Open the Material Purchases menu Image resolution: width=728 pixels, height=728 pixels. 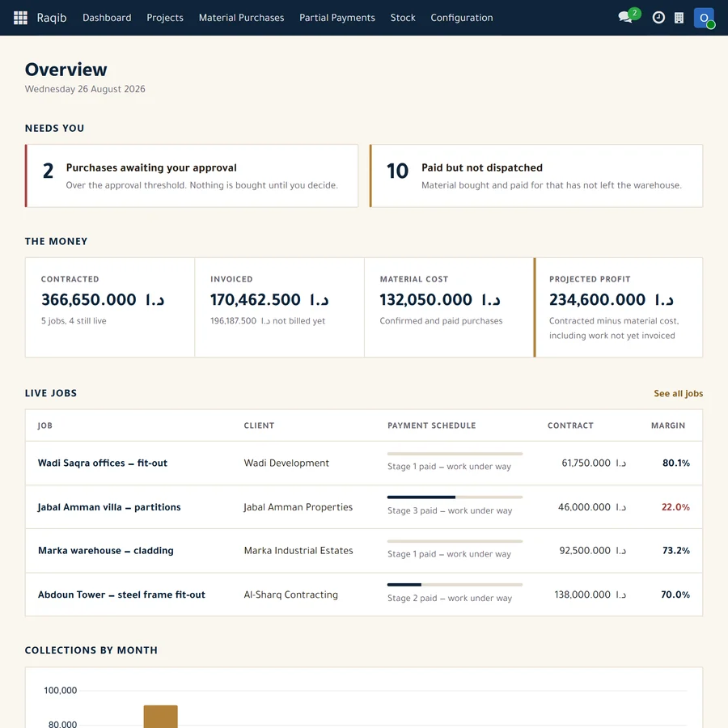[241, 18]
